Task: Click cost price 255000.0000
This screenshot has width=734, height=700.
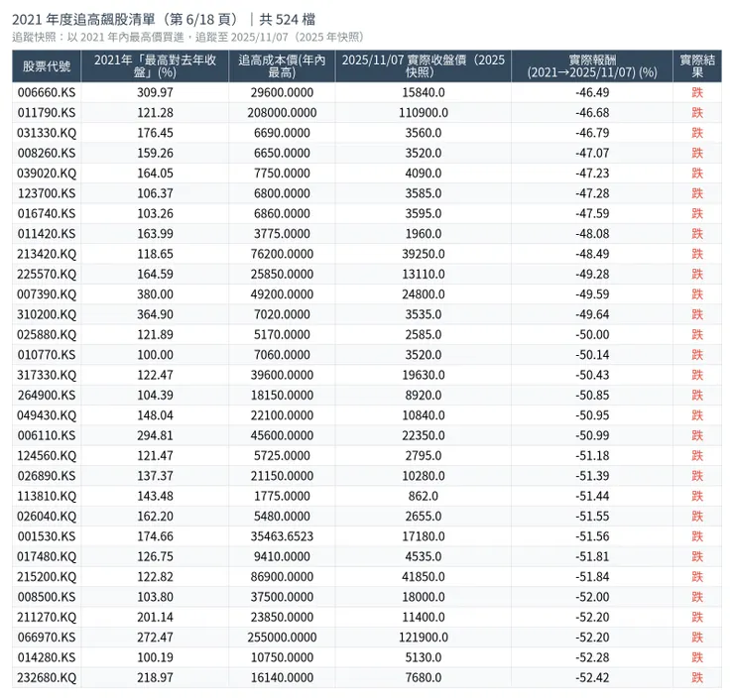Action: (282, 638)
